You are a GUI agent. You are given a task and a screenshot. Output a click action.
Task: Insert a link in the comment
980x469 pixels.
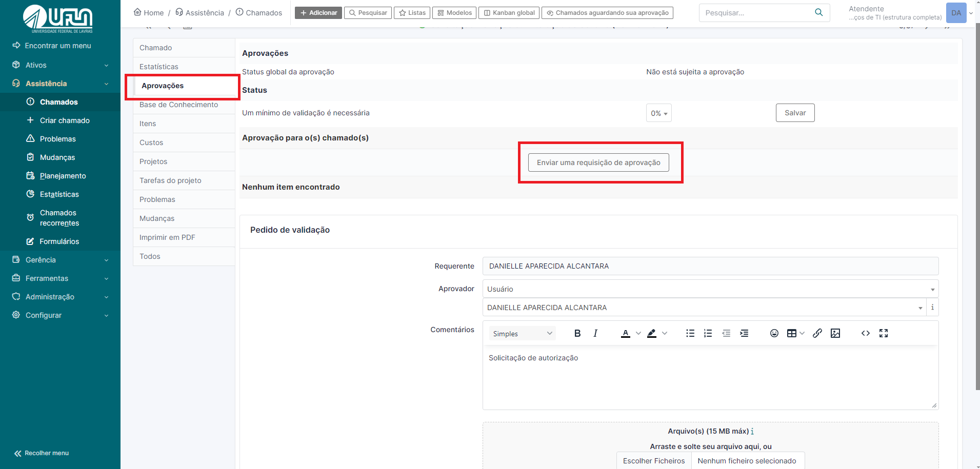[x=817, y=333]
